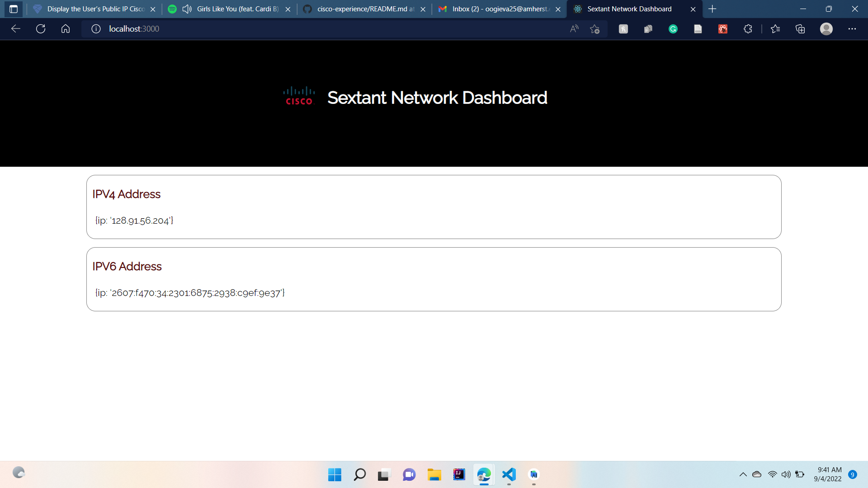Open the Favorites list
Screen dimensions: 868x488
[x=775, y=29]
